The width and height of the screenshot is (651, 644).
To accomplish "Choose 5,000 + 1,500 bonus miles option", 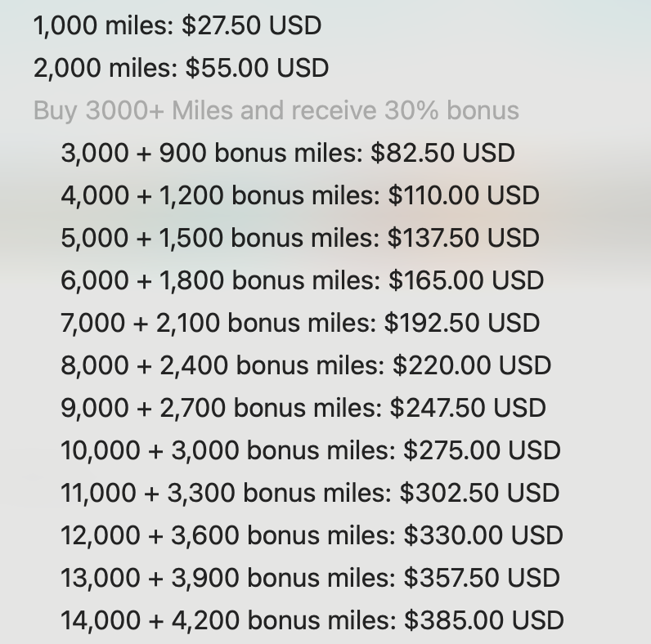I will (x=300, y=238).
